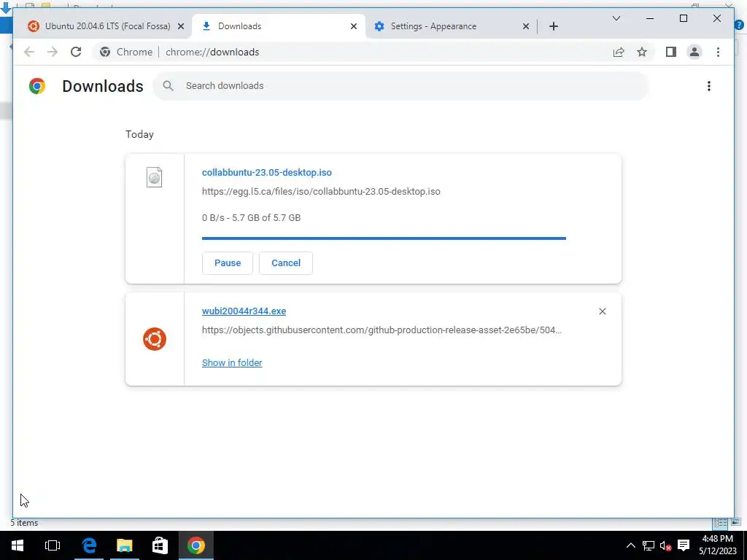Image resolution: width=747 pixels, height=560 pixels.
Task: Click the Ubuntu icon for wubi20044r344.exe
Action: [x=155, y=339]
